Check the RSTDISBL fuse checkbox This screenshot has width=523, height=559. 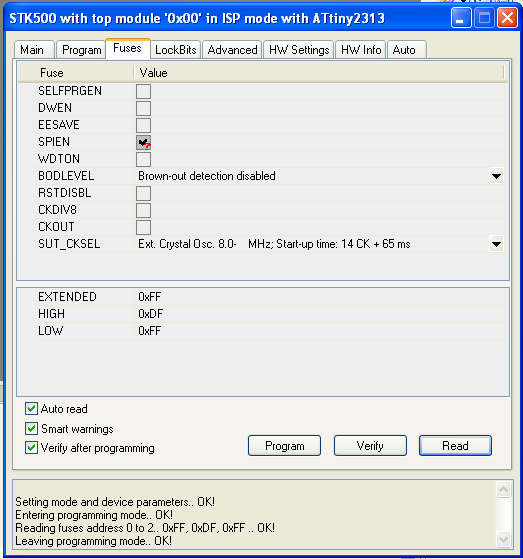(143, 193)
